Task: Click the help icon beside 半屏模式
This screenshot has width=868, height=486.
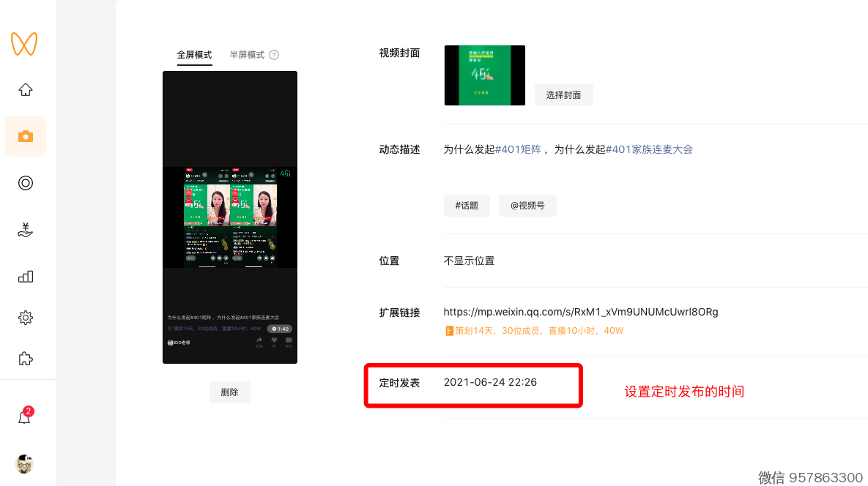Action: (x=274, y=55)
